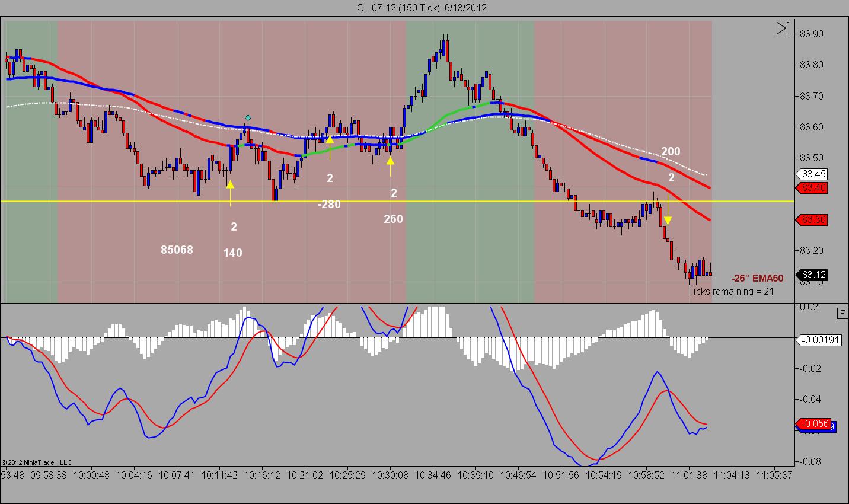Click the label 2 below the 10:11:42 arrow
849x504 pixels.
(234, 227)
